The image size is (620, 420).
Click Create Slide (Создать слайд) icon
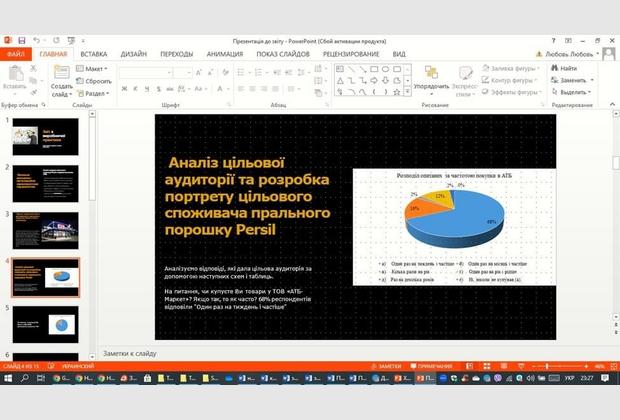(62, 72)
